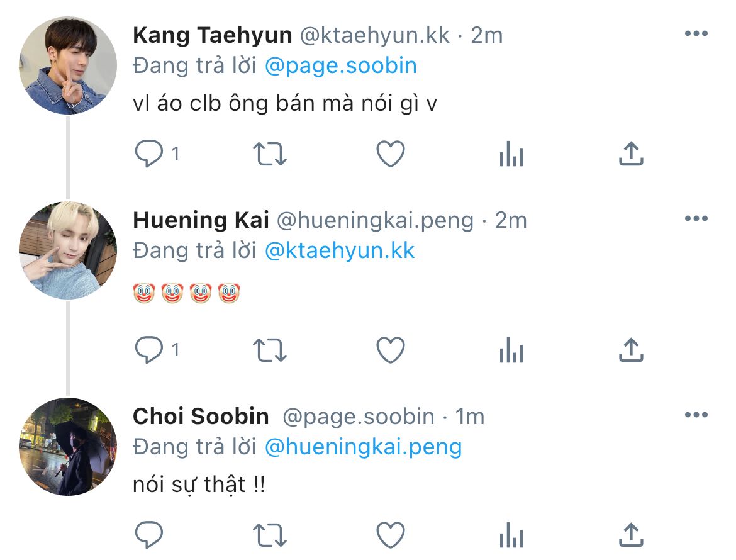This screenshot has height=560, width=736.
Task: Retweet Kang Taehyun's tweet
Action: click(269, 154)
